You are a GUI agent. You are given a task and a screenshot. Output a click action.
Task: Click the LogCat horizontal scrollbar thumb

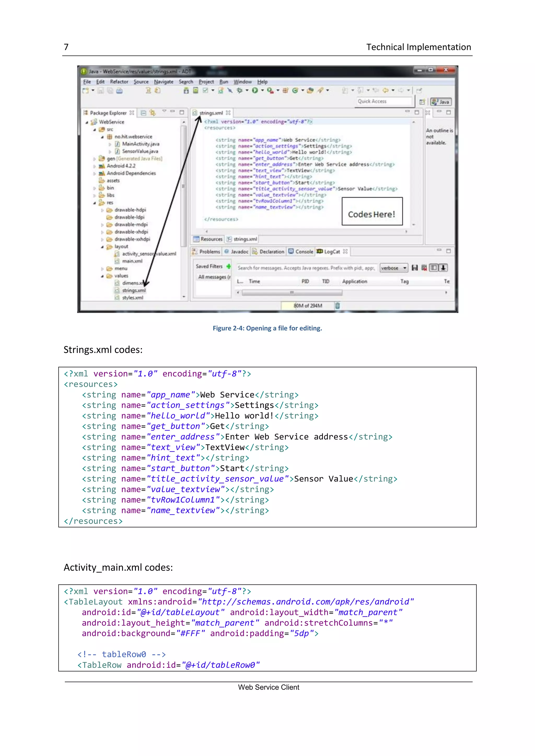pos(292,293)
